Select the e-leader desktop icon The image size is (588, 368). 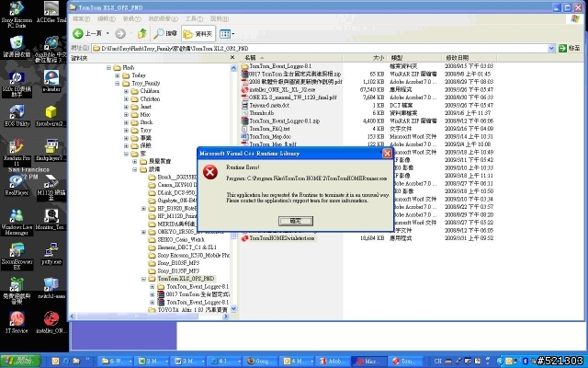[51, 81]
